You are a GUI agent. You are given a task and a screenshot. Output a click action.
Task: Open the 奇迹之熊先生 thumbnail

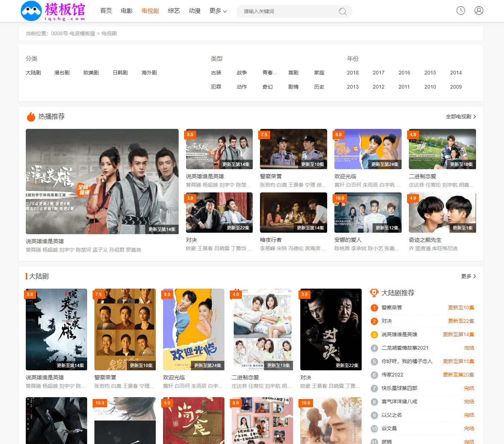(442, 213)
